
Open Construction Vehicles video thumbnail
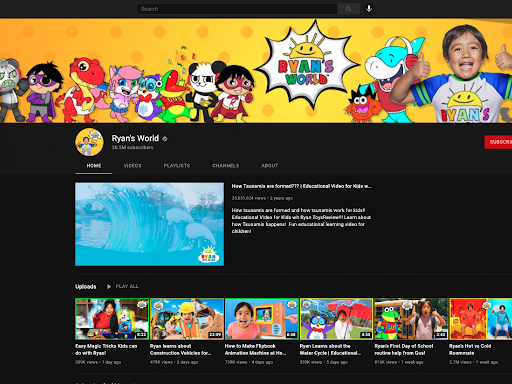187,319
